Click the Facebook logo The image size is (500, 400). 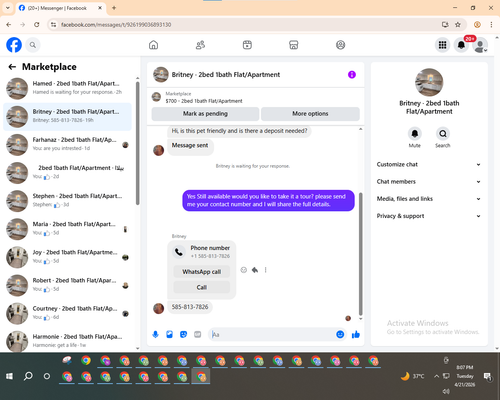14,45
